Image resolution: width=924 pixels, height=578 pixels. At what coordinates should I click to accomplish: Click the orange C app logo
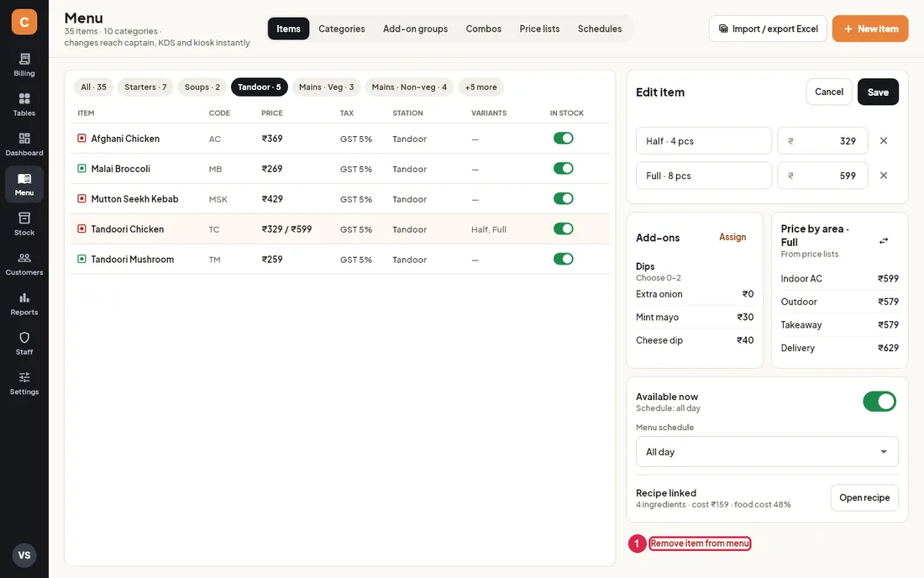(24, 22)
